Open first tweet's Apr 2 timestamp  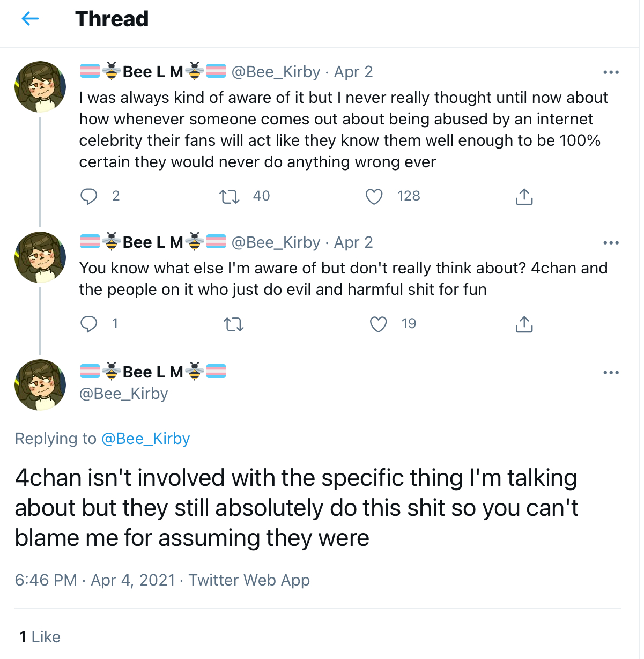click(x=353, y=72)
